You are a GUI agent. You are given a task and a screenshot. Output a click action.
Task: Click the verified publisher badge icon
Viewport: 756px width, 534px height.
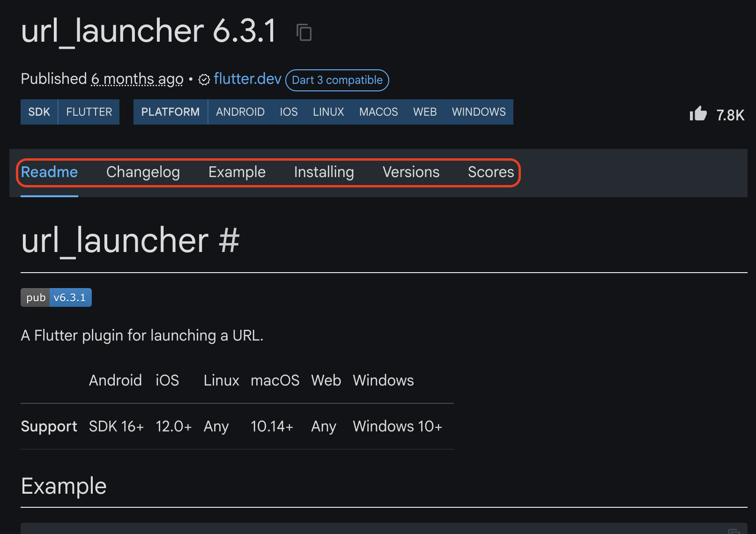click(204, 80)
